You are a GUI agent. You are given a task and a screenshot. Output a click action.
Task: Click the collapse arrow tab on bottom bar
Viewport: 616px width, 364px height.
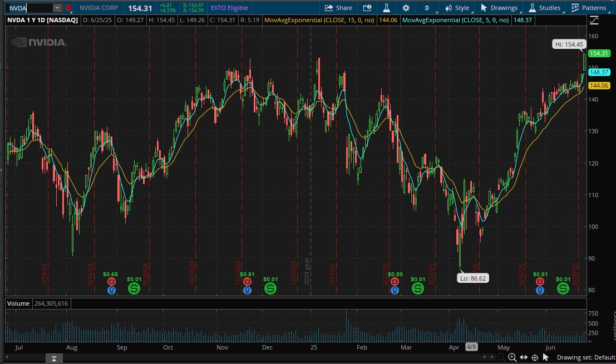click(54, 358)
